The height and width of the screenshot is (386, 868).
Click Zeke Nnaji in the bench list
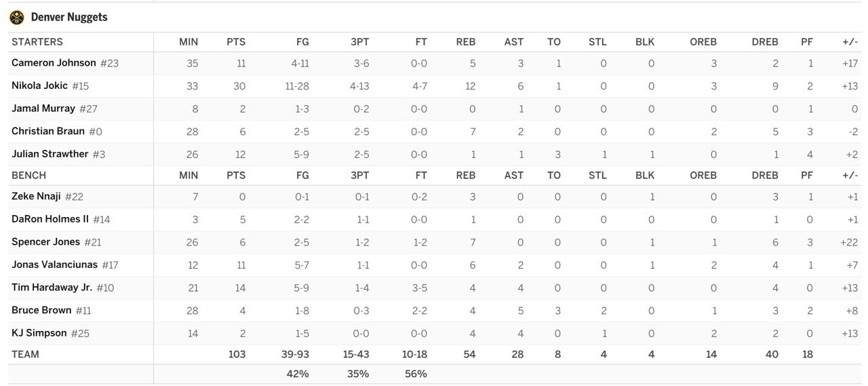click(36, 197)
